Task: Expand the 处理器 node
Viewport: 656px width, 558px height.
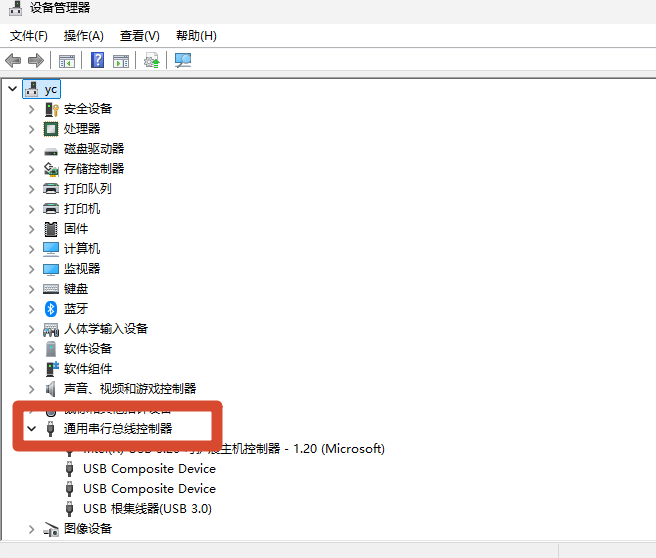Action: pos(31,129)
